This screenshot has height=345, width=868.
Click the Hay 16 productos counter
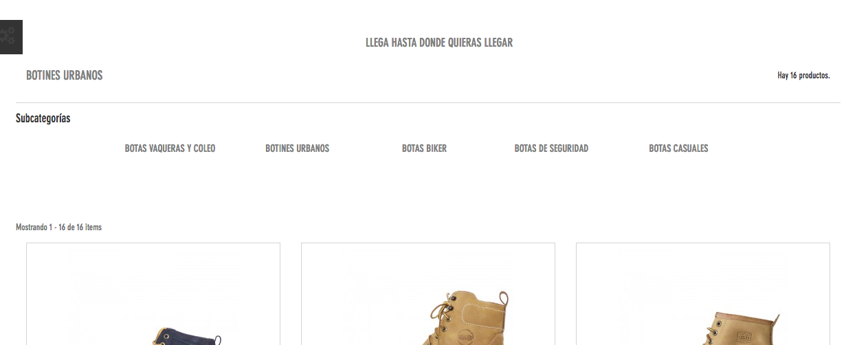803,76
